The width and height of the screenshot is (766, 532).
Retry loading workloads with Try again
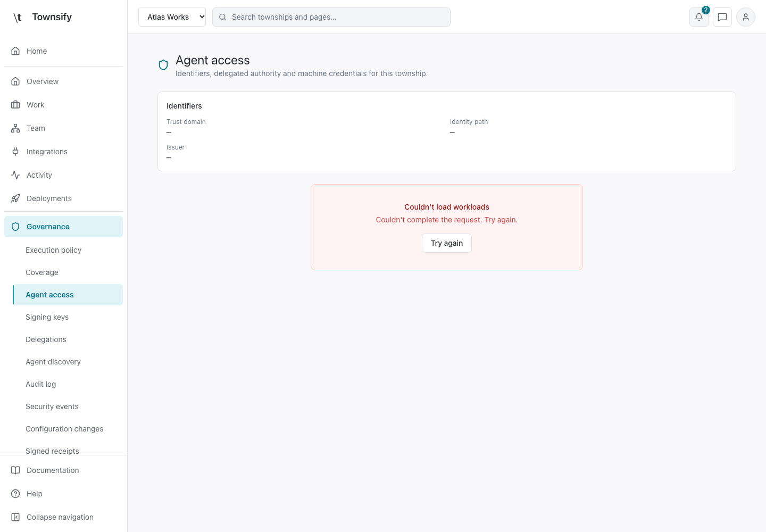tap(447, 243)
